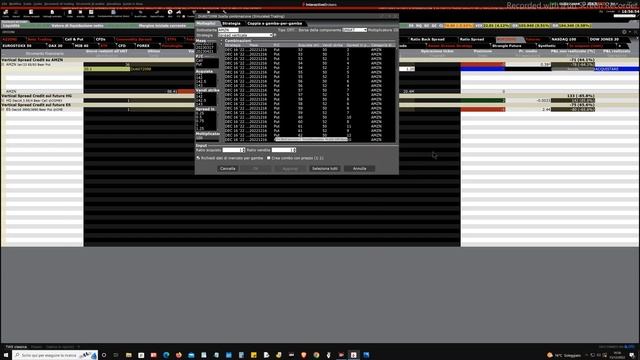Switch to the Molteplici tab
Screen dimensions: 640x360
point(206,23)
